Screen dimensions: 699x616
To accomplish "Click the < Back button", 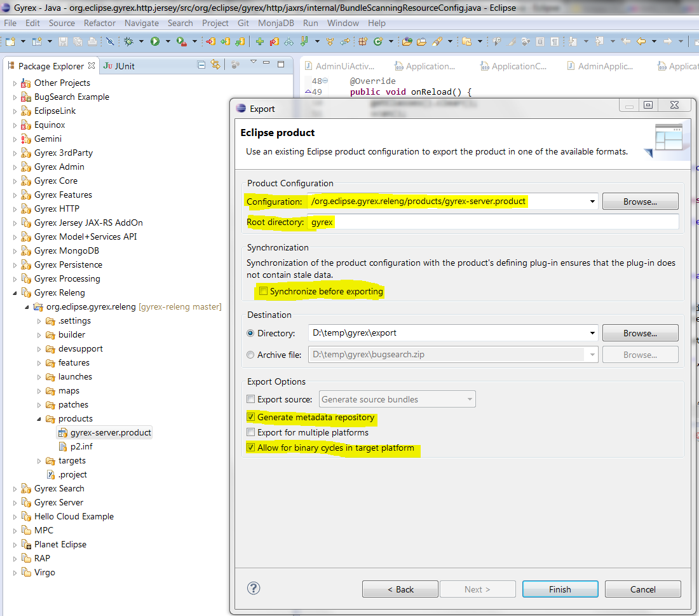I will tap(400, 589).
